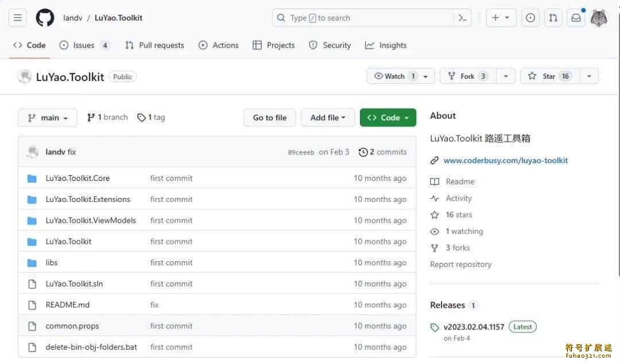The width and height of the screenshot is (620, 364).
Task: Click Go to file button
Action: (x=270, y=118)
